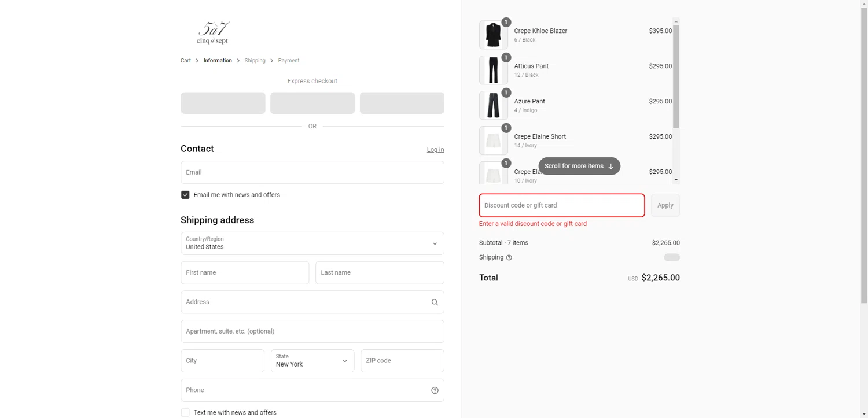Screen dimensions: 868x418
Task: Click the quantity badge on Atticus Pant
Action: coord(506,57)
